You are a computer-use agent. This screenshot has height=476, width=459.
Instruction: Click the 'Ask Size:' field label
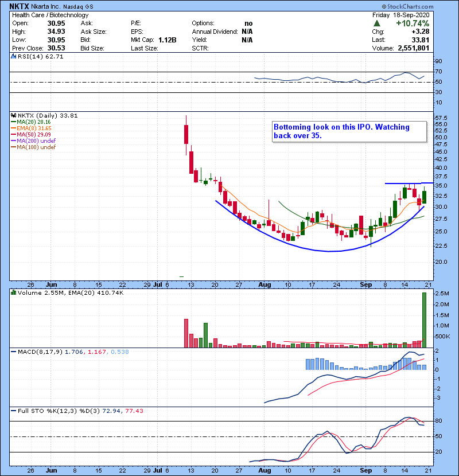(94, 32)
